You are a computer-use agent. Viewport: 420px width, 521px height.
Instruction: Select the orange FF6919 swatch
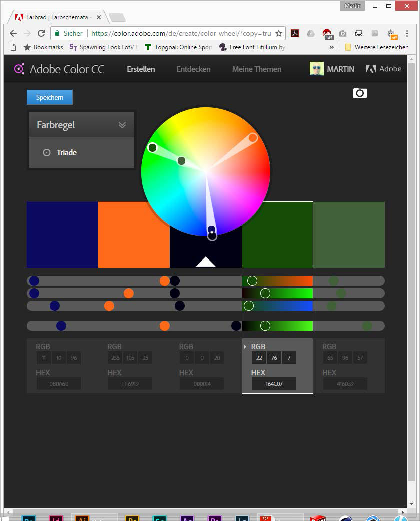[134, 234]
